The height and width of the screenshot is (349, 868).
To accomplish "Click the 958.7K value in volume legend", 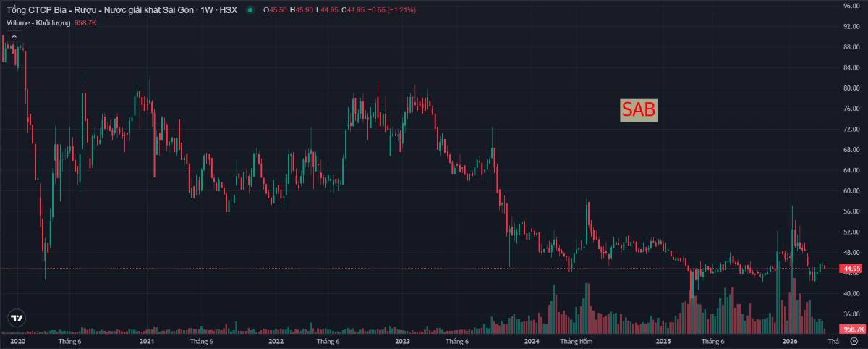I will tap(85, 22).
